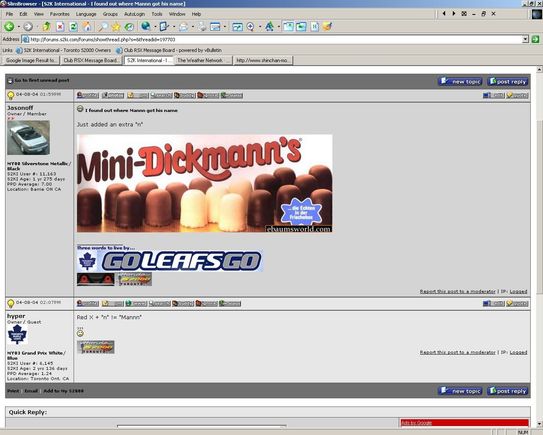Open the Favorites menu
The height and width of the screenshot is (435, 543).
pos(60,14)
